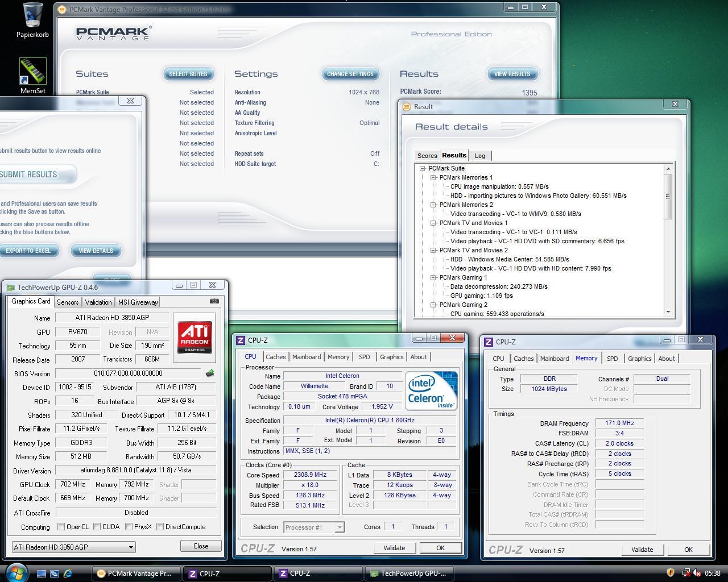Click the Switch between windows quick launch icon
This screenshot has width=728, height=582.
[x=55, y=573]
